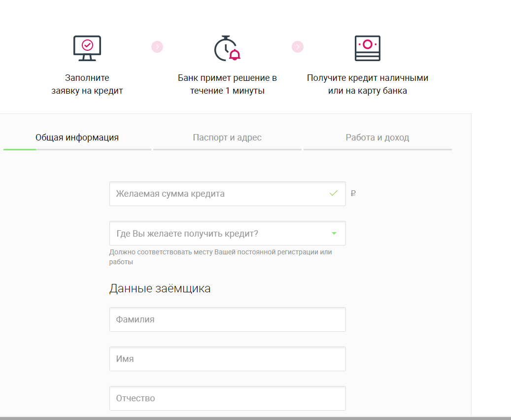Open the 'Паспорт и адрес' tab
The height and width of the screenshot is (420, 511).
point(227,138)
